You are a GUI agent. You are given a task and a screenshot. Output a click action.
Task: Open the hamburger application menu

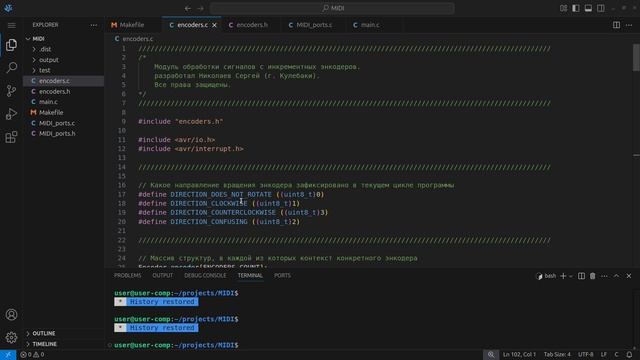pyautogui.click(x=11, y=25)
